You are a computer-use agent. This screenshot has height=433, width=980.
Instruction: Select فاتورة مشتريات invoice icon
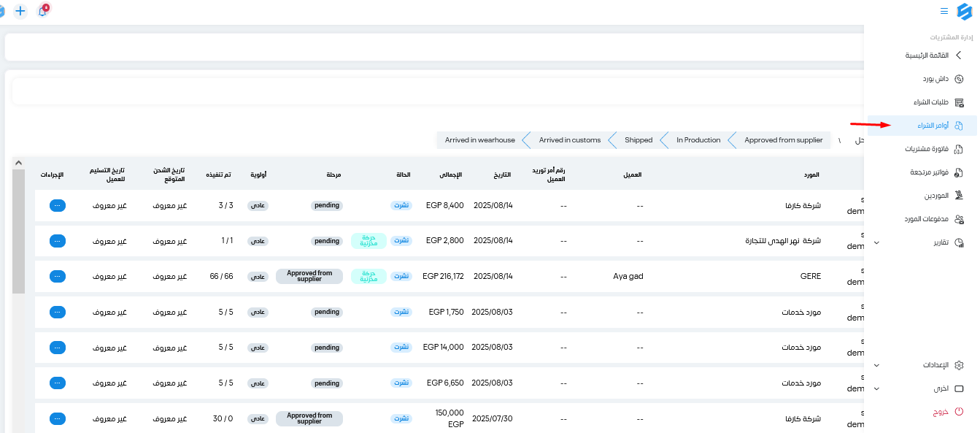[960, 149]
